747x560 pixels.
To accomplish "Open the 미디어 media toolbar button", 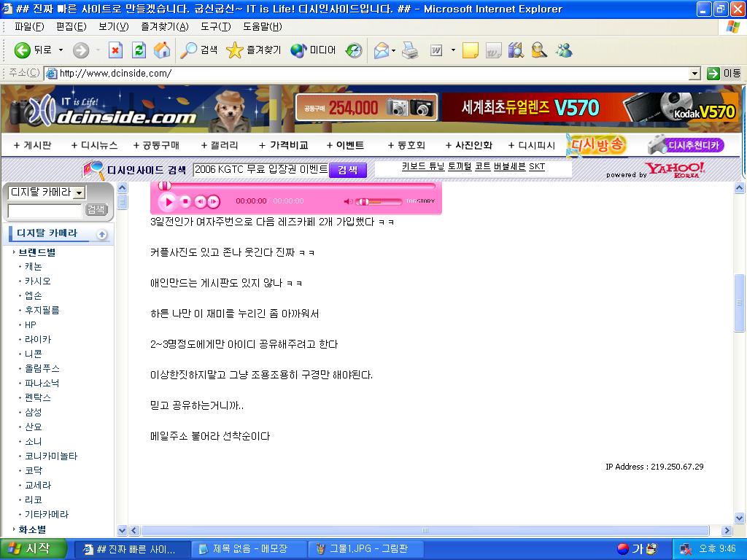I will tap(313, 50).
